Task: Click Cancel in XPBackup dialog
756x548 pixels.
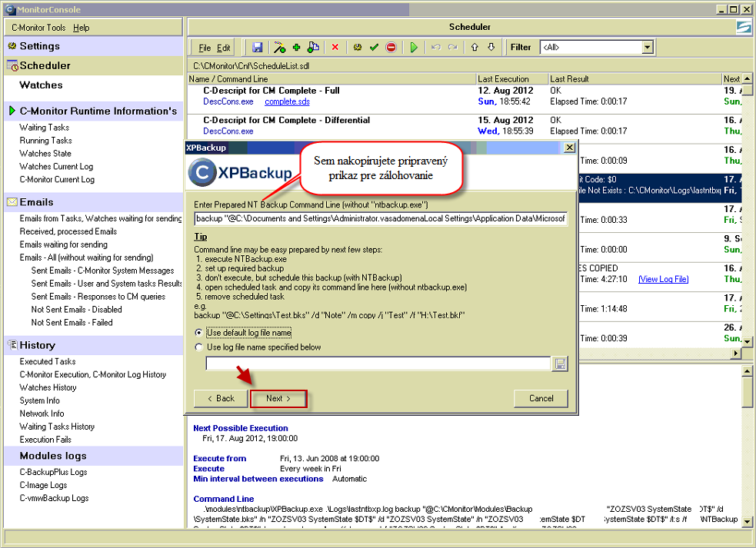Action: click(x=541, y=399)
